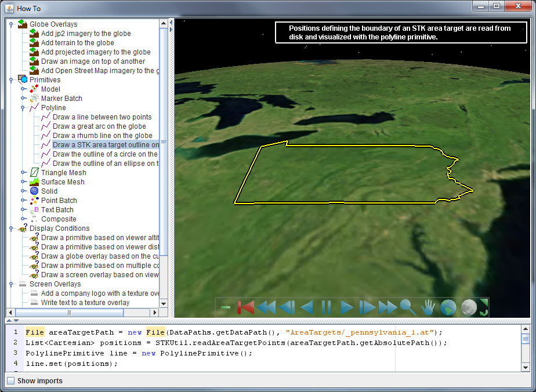Open 'Draw a great arc on the globe'
The height and width of the screenshot is (392, 536).
click(99, 126)
